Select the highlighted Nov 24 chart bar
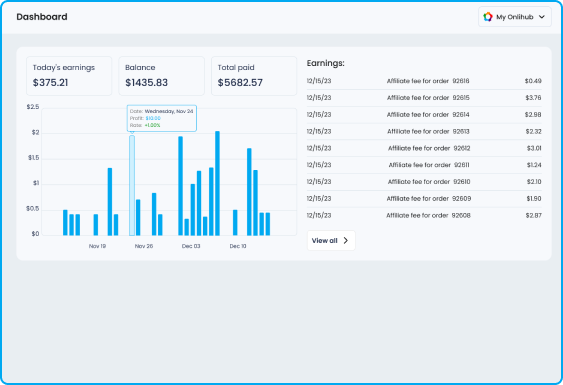The image size is (563, 385). 132,185
